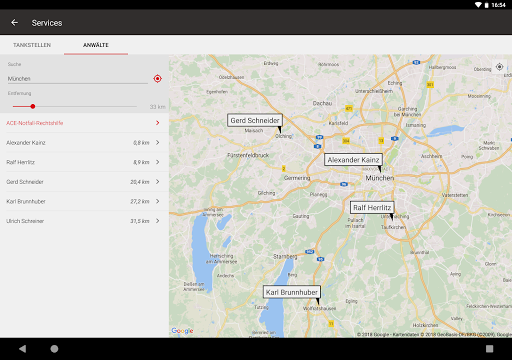Tap the Android home circle button

point(54,349)
